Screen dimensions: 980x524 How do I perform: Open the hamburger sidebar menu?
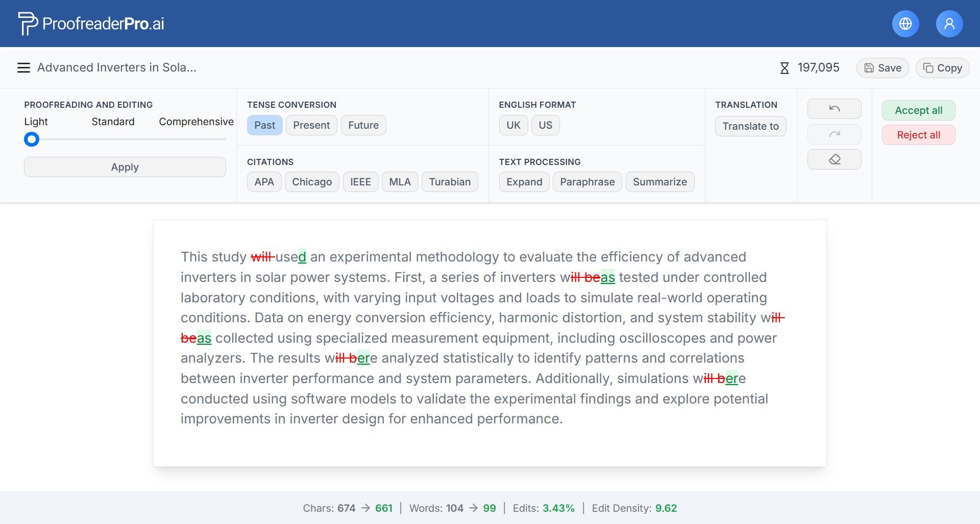tap(23, 68)
